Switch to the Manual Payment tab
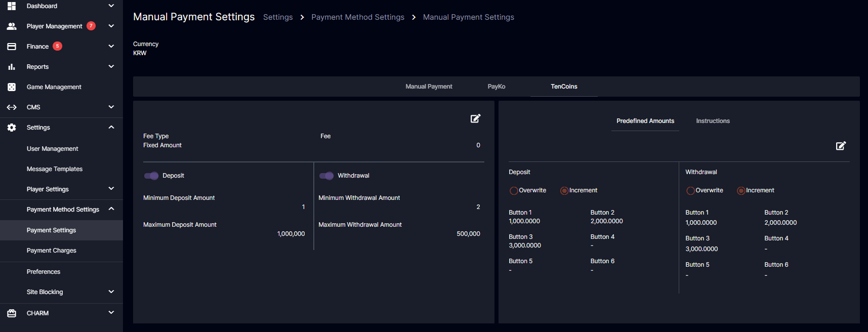 click(429, 87)
